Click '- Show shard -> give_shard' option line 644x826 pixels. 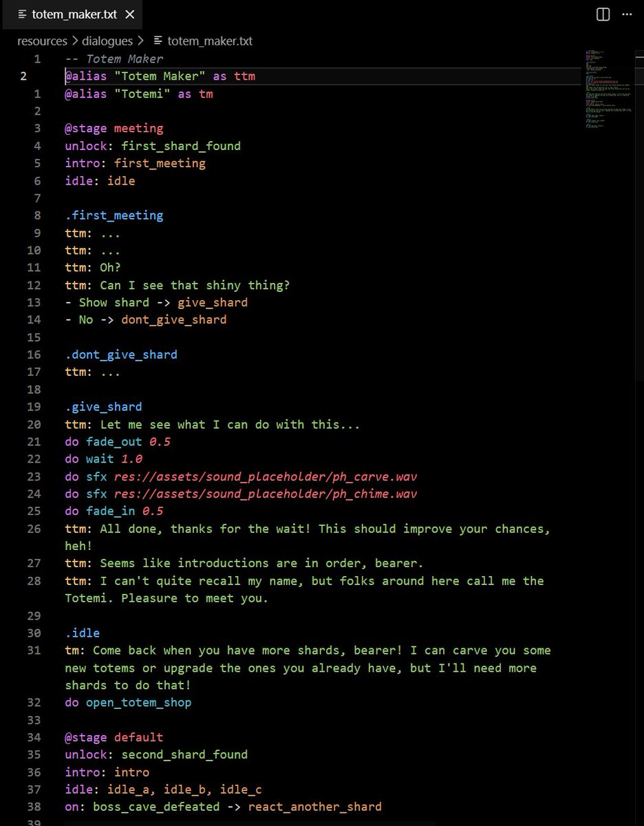click(157, 302)
